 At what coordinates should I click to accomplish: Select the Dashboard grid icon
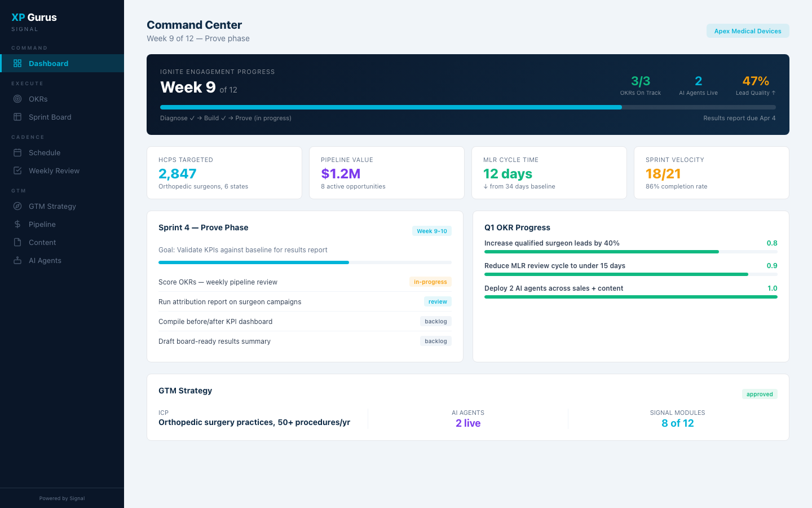pos(17,63)
